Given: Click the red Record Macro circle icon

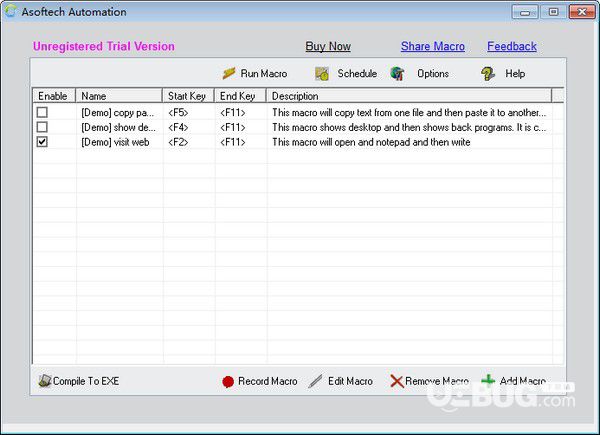Looking at the screenshot, I should point(228,381).
